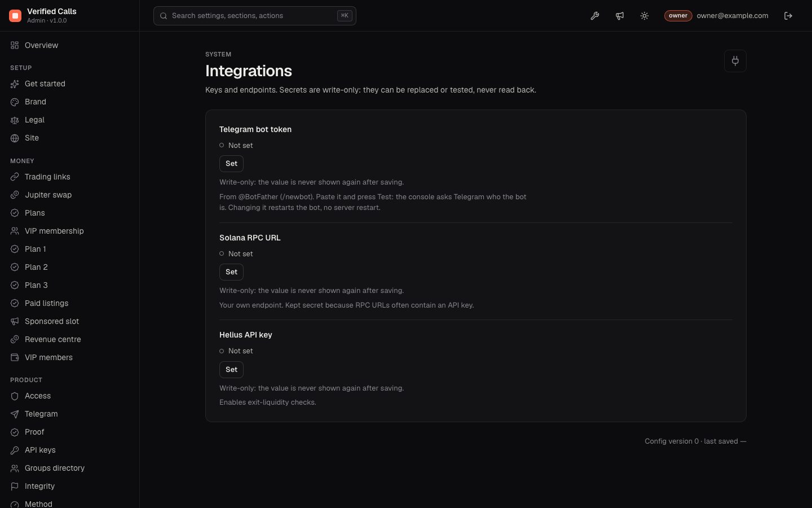Set the Telegram bot token
Image resolution: width=812 pixels, height=508 pixels.
click(x=231, y=164)
